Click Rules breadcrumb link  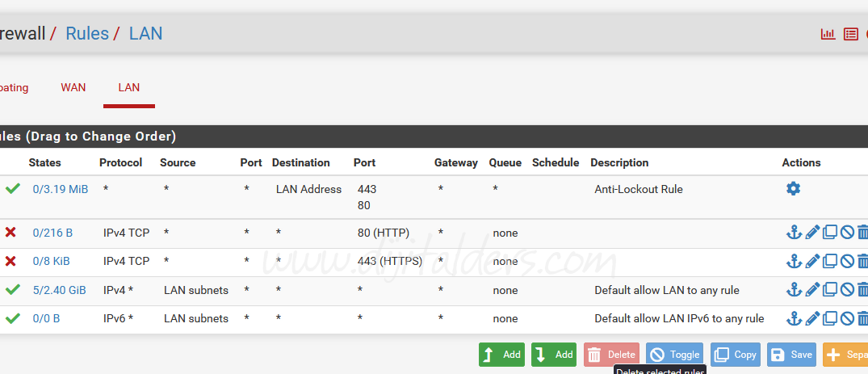[87, 34]
